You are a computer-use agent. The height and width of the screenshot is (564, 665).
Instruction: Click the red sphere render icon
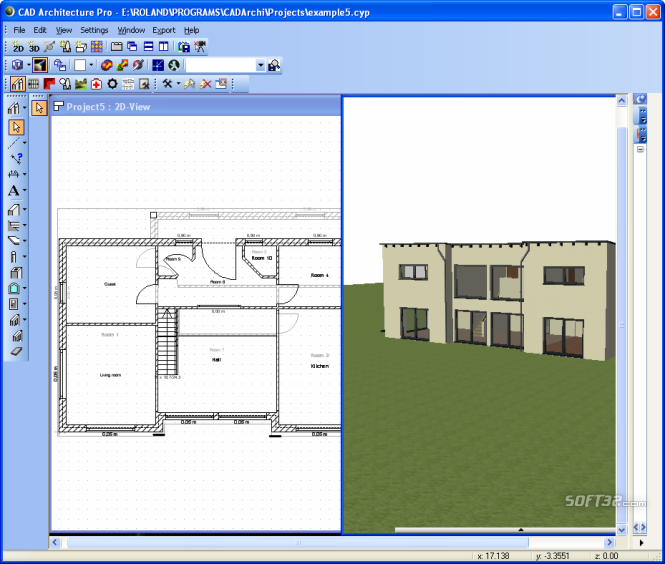[x=106, y=65]
